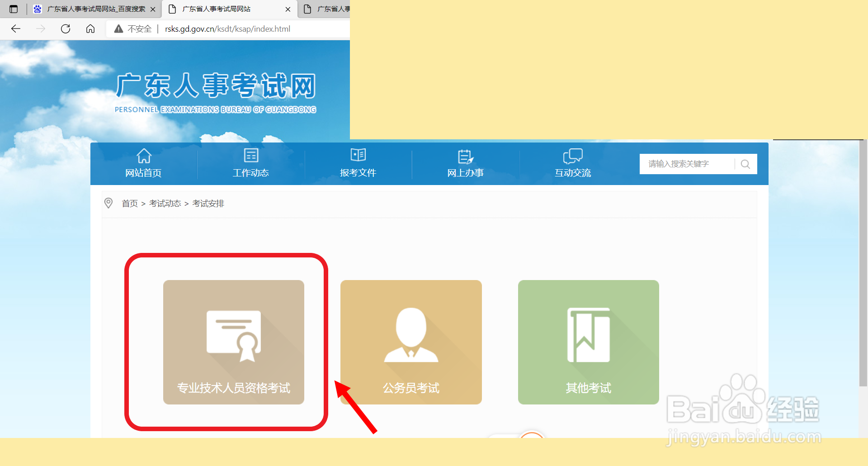Open the tab actions menu icon

tap(14, 9)
